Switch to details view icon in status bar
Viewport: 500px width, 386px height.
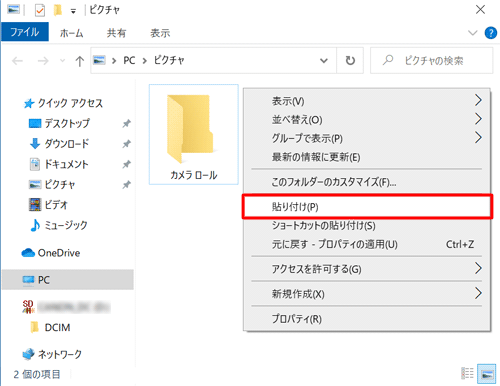[467, 373]
